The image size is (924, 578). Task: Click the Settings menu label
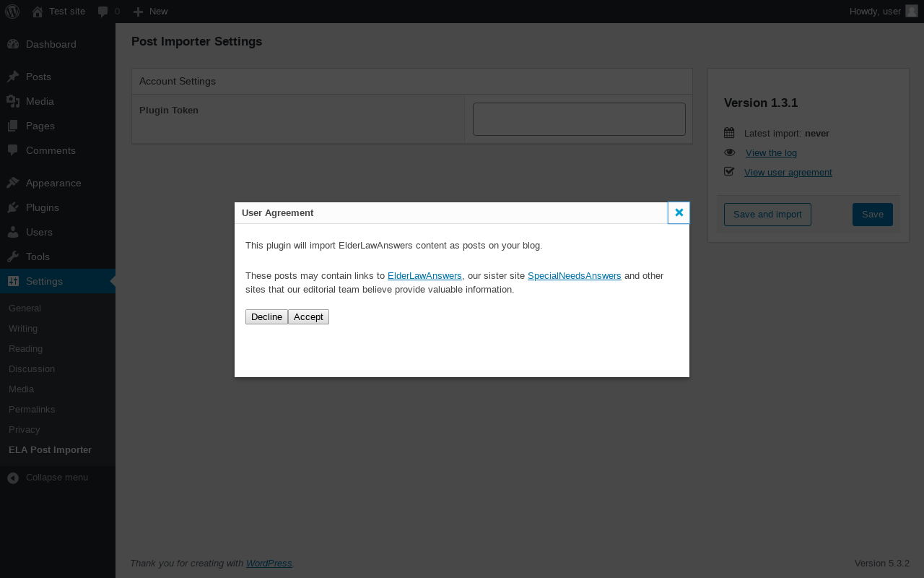pyautogui.click(x=44, y=281)
